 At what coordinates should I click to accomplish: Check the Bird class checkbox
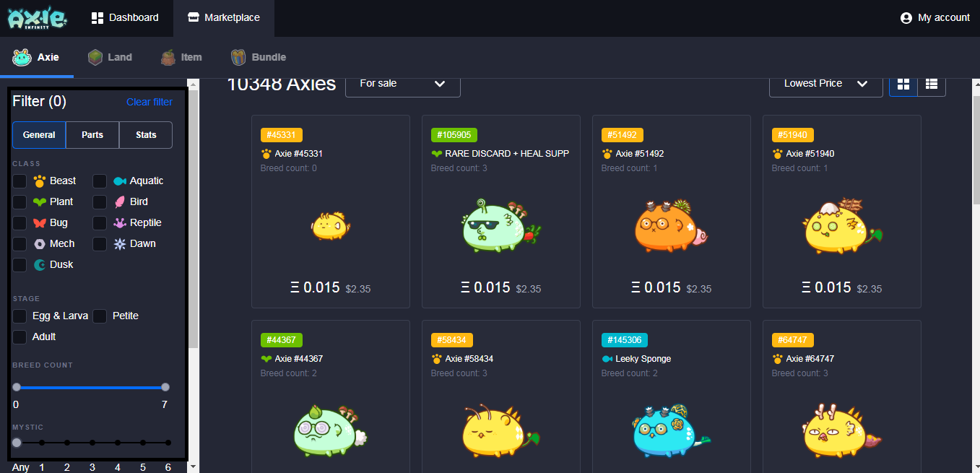[x=100, y=202]
